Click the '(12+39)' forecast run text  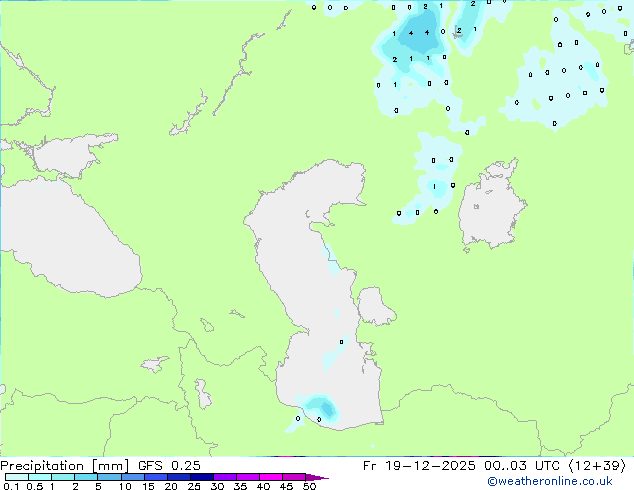(x=597, y=466)
